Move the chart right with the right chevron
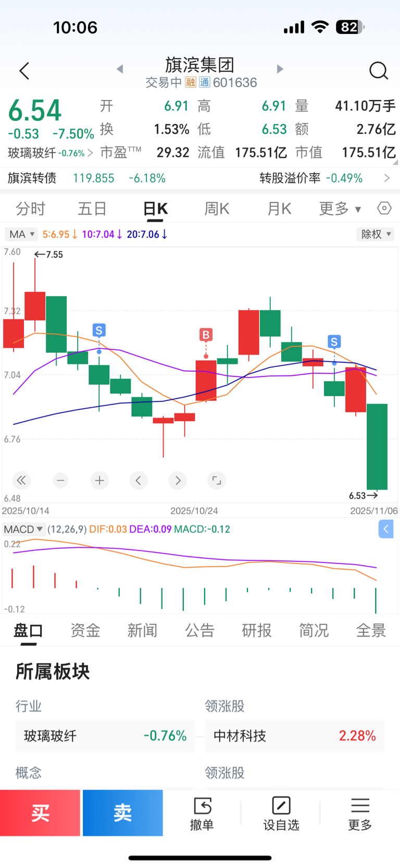 [178, 480]
